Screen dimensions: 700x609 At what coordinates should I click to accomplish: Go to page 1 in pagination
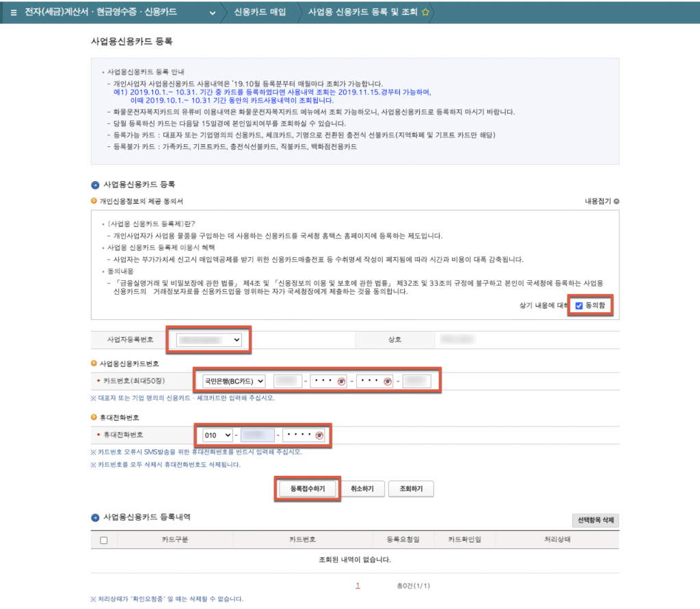click(x=358, y=585)
